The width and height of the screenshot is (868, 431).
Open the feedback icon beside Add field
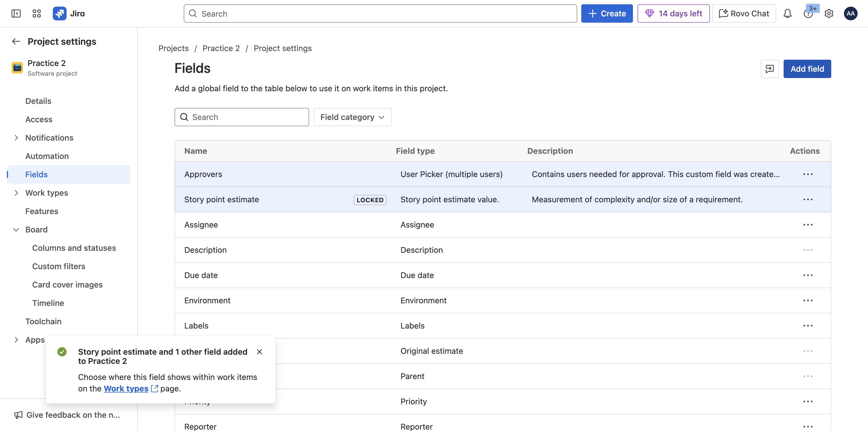click(x=769, y=69)
